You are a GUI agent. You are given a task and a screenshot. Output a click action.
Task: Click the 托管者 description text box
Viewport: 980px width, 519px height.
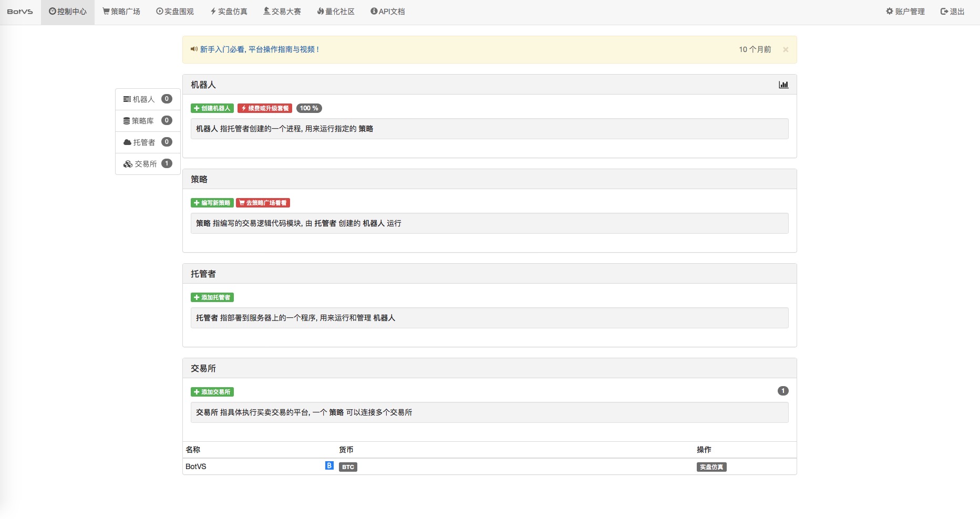[x=489, y=318]
